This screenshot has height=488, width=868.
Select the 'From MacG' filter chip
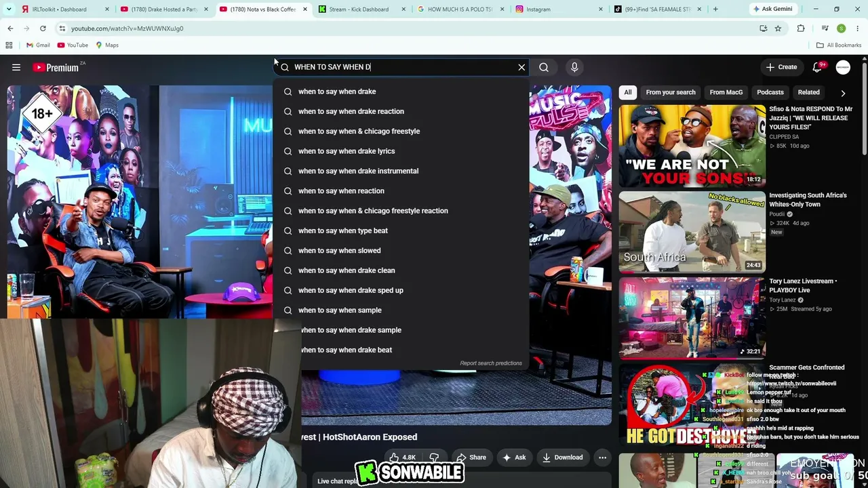pyautogui.click(x=726, y=92)
